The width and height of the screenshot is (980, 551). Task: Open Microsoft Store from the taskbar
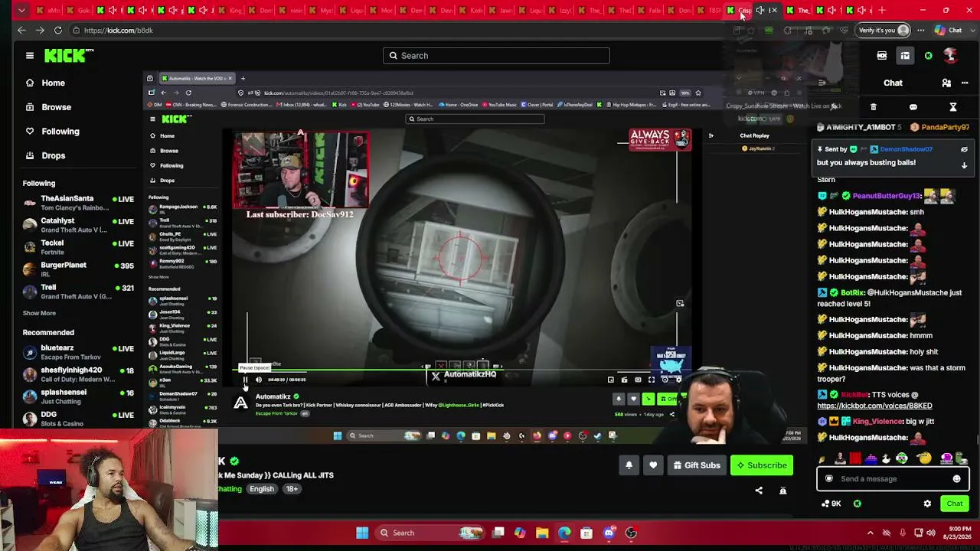(x=586, y=533)
